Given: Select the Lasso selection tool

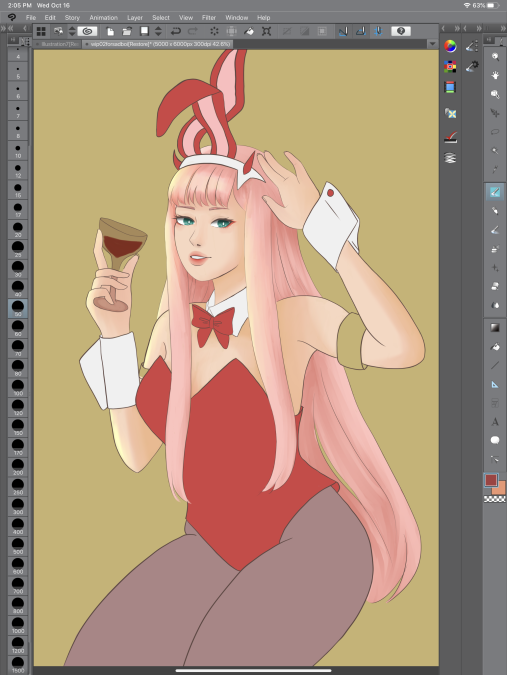Looking at the screenshot, I should pyautogui.click(x=495, y=132).
